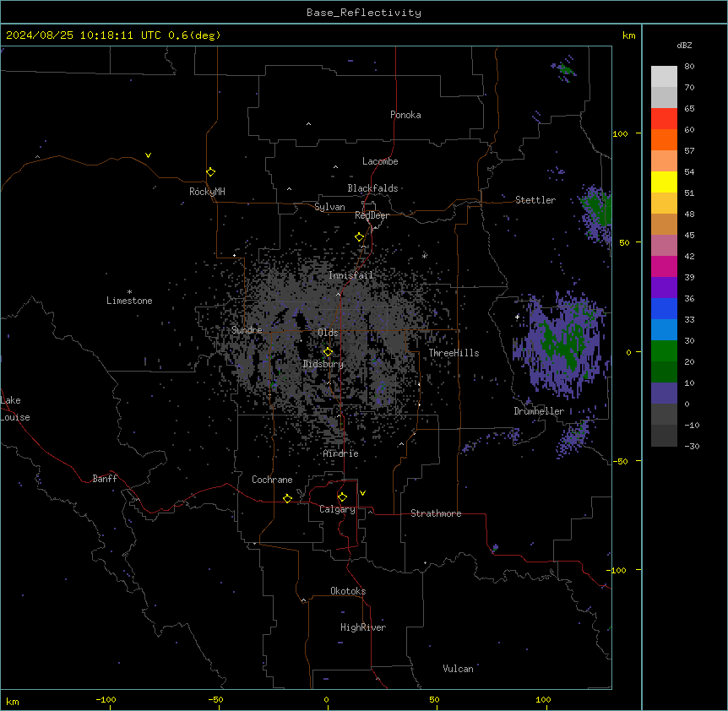
Task: Click the 80 value on the dBZ legend
Action: point(689,67)
